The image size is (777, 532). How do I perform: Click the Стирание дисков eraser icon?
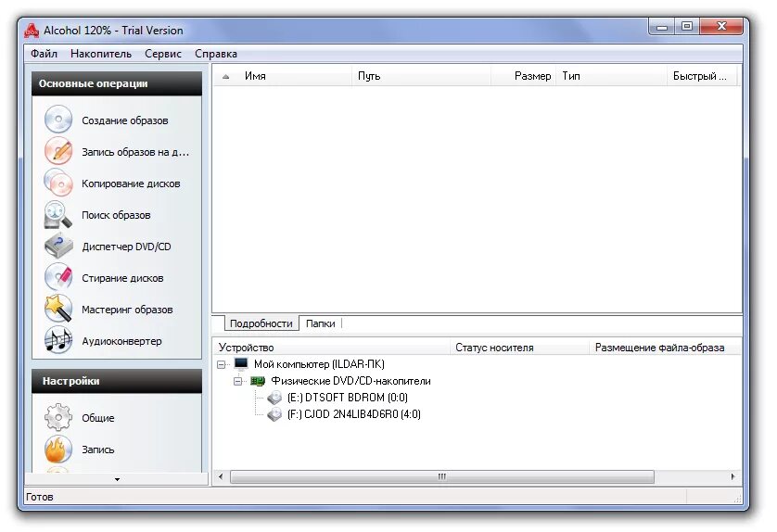click(58, 277)
